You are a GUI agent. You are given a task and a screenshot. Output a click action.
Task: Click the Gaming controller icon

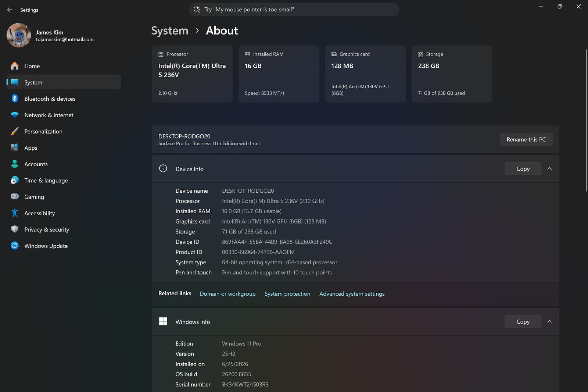[x=15, y=196]
